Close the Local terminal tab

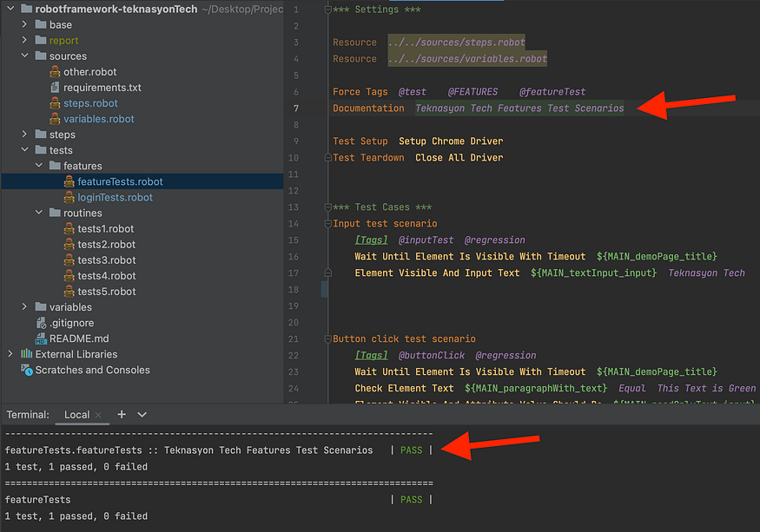pos(98,415)
